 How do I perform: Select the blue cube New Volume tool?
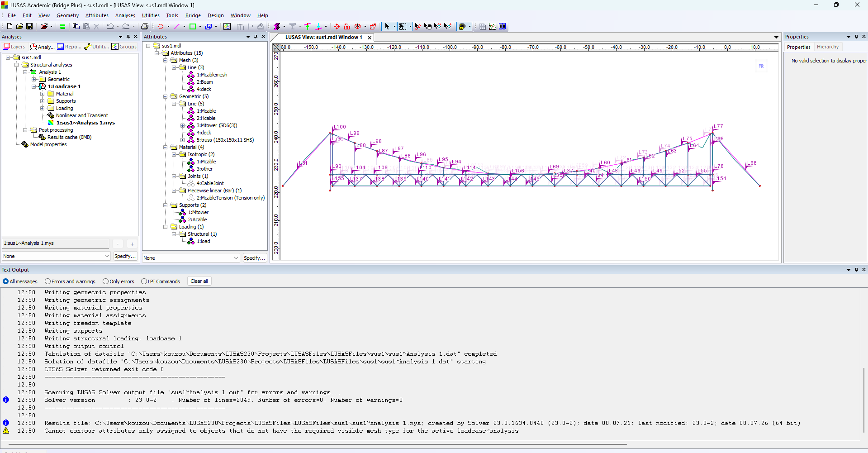[209, 27]
